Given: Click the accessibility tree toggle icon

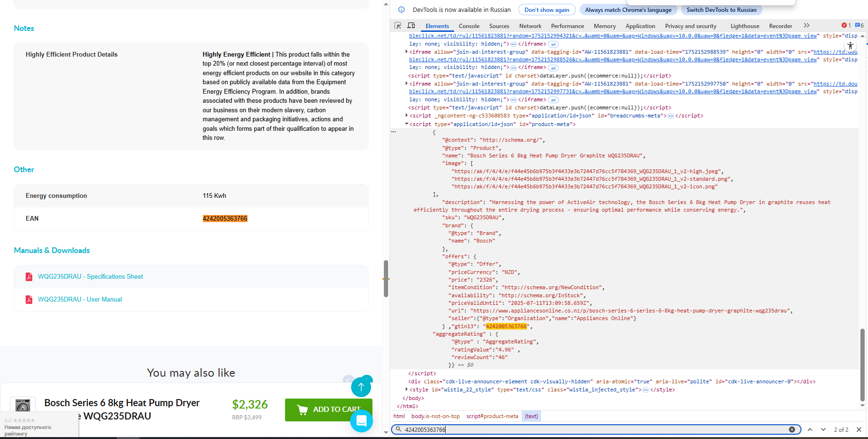Looking at the screenshot, I should [850, 46].
